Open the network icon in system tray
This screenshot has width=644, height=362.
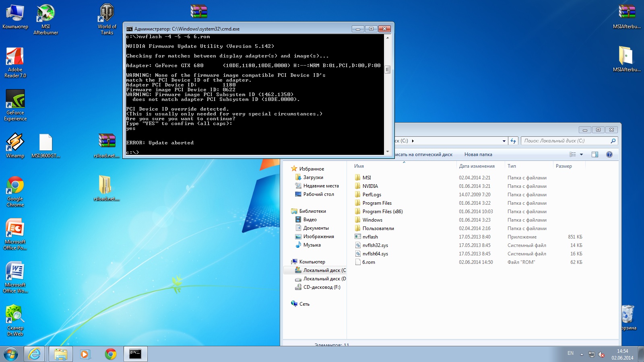pyautogui.click(x=591, y=354)
